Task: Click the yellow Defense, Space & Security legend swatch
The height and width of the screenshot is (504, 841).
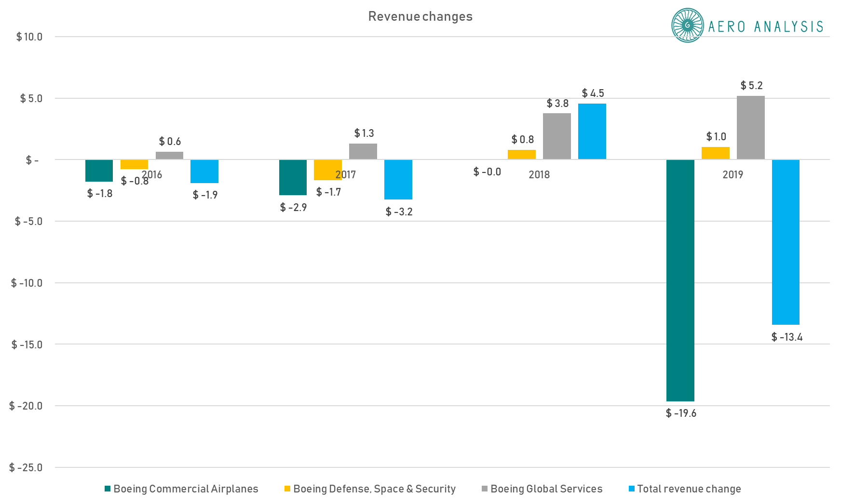Action: click(287, 489)
